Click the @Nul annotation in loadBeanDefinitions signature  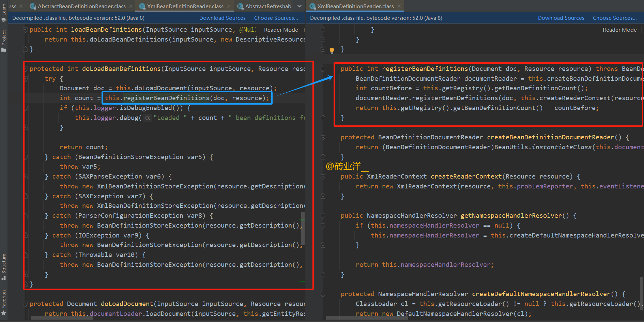coord(247,30)
